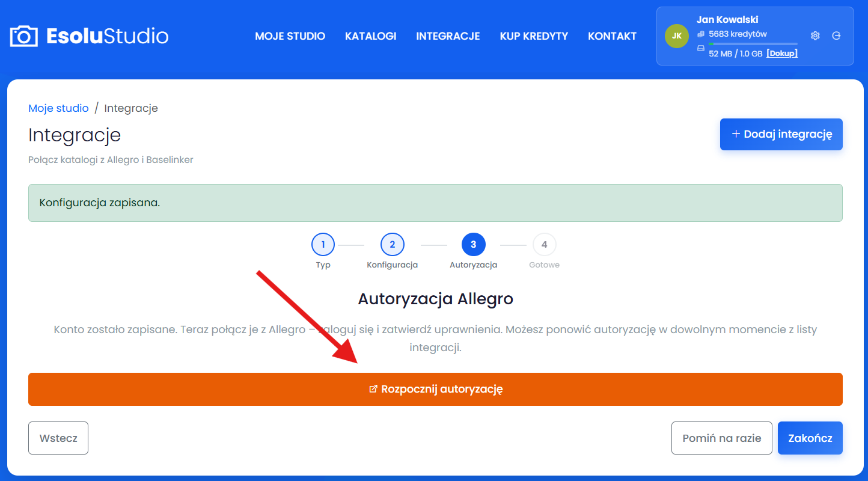Finish the wizard with Zakończ
The width and height of the screenshot is (868, 481).
tap(810, 438)
